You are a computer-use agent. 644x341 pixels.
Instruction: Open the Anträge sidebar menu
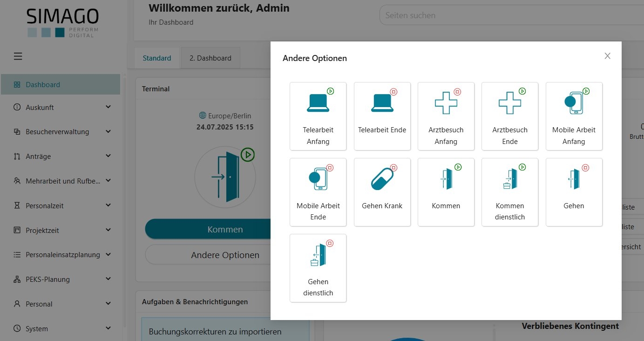61,157
